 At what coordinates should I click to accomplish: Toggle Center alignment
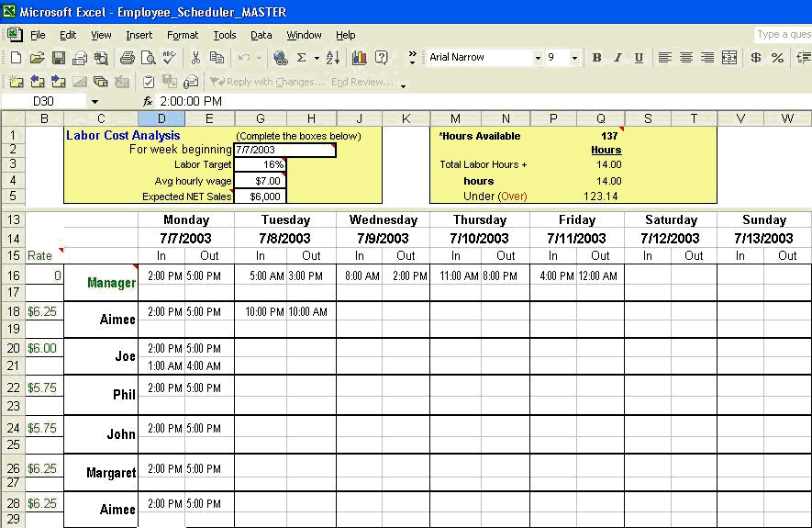coord(686,58)
